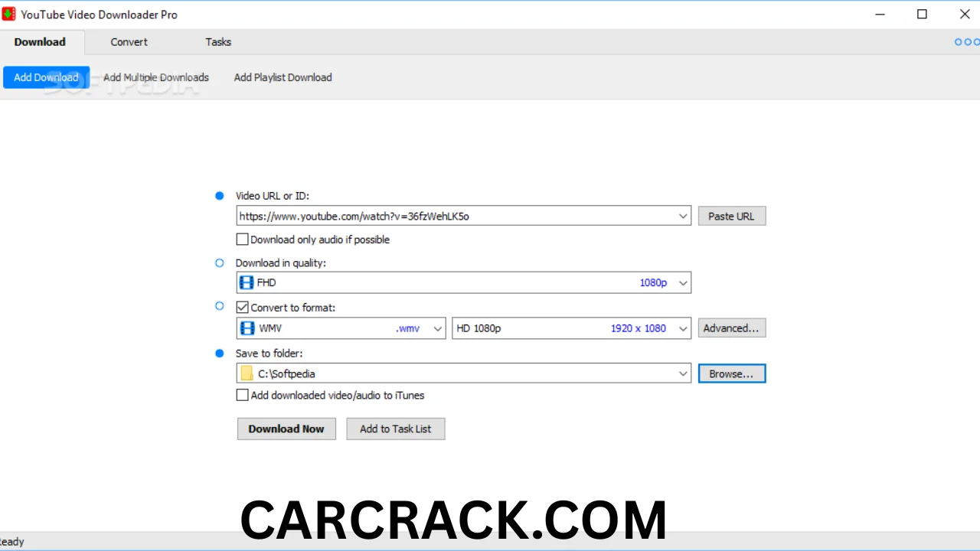Click the .wmv extension text
The height and width of the screenshot is (551, 980).
pos(408,328)
